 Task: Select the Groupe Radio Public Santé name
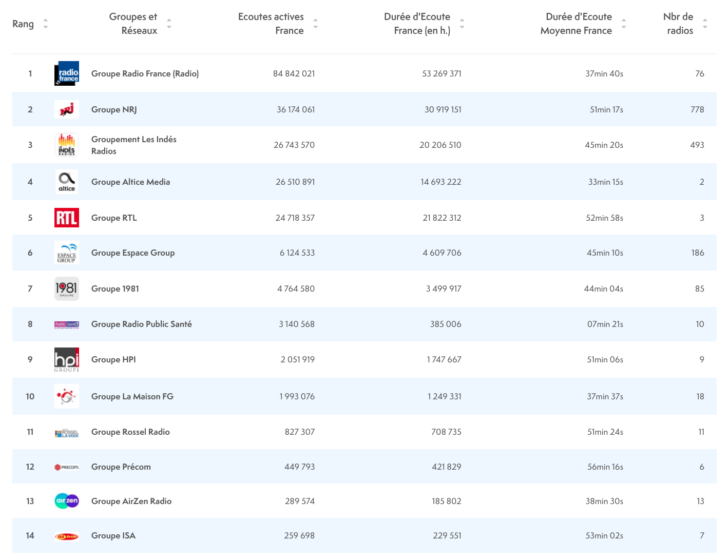pyautogui.click(x=142, y=324)
